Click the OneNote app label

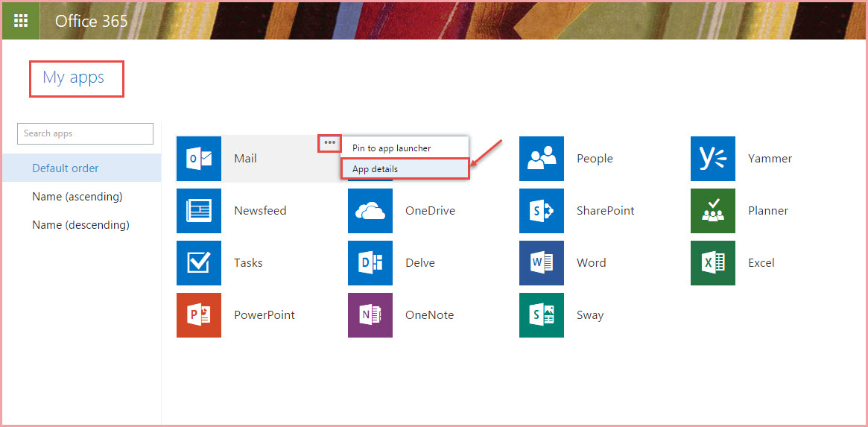430,315
